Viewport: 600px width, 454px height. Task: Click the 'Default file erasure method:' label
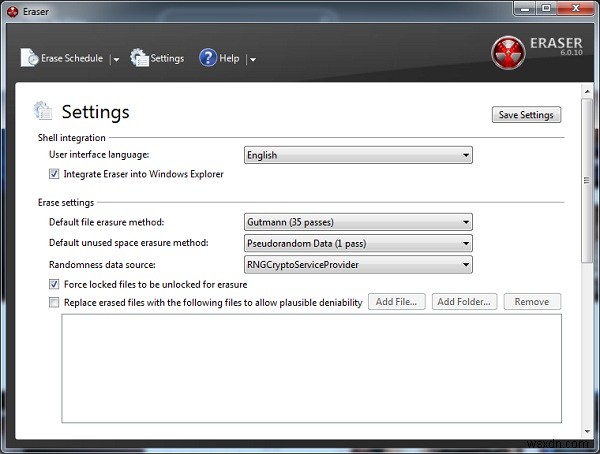(106, 222)
